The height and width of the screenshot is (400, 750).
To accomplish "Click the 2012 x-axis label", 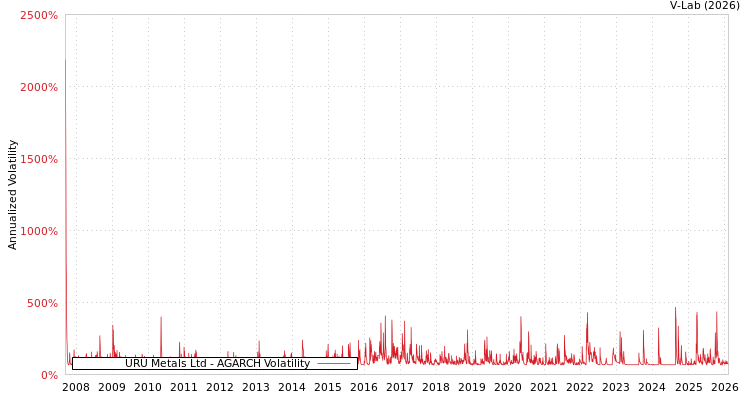I will point(220,387).
